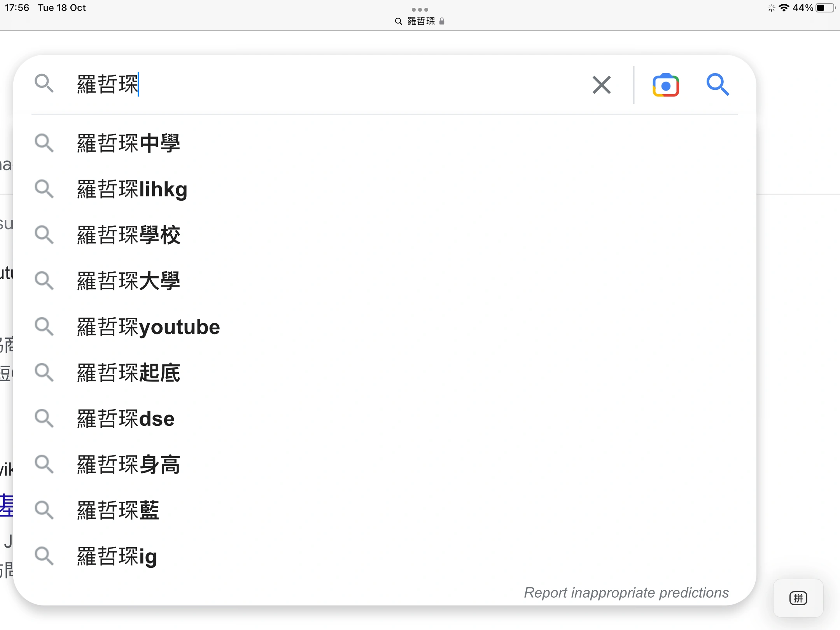Choose the 羅哲琛大學 suggestion
This screenshot has width=840, height=630.
[128, 281]
